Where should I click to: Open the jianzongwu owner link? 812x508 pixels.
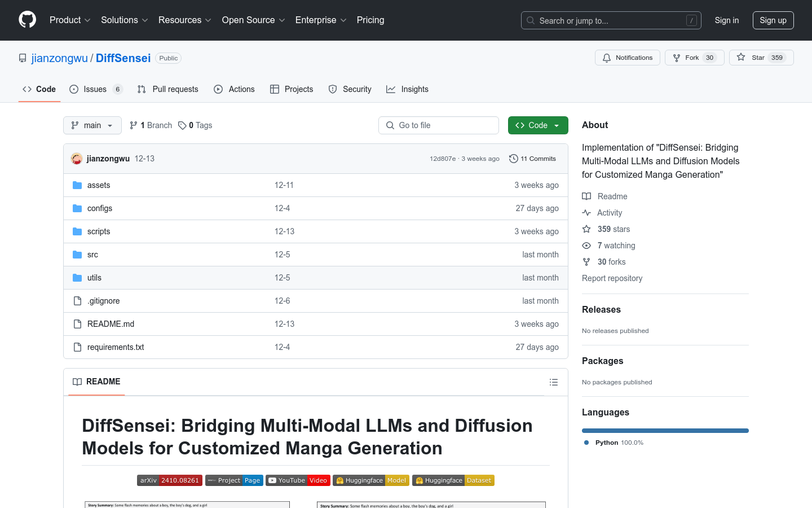(x=60, y=58)
